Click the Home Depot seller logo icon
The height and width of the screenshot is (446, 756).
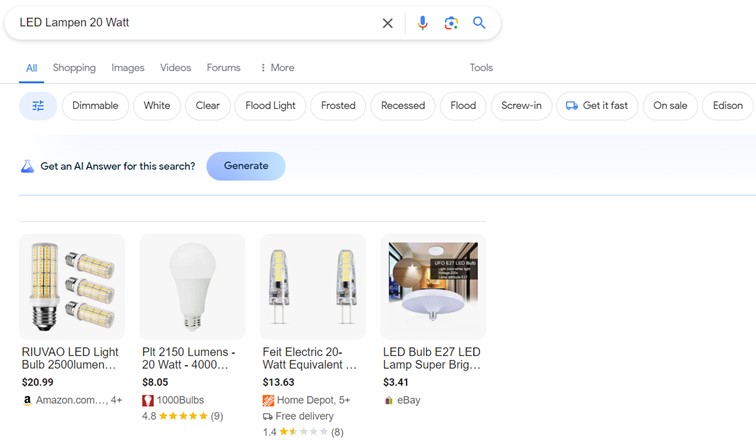268,400
